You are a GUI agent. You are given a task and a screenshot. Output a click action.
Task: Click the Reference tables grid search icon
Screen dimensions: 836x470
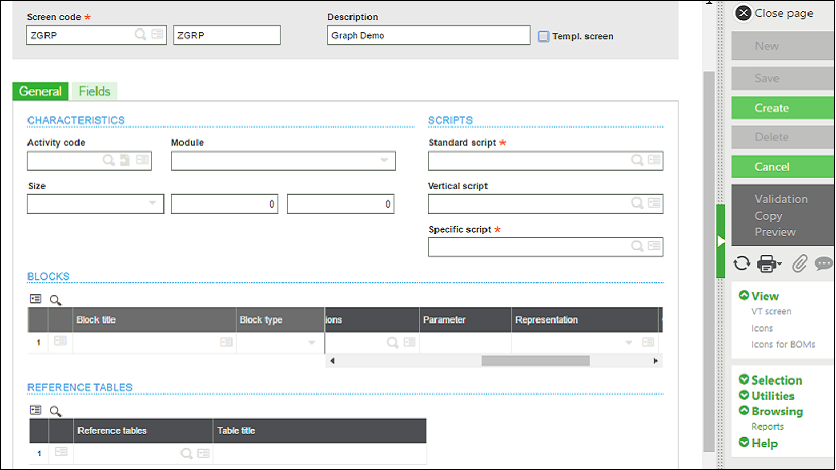pos(55,411)
